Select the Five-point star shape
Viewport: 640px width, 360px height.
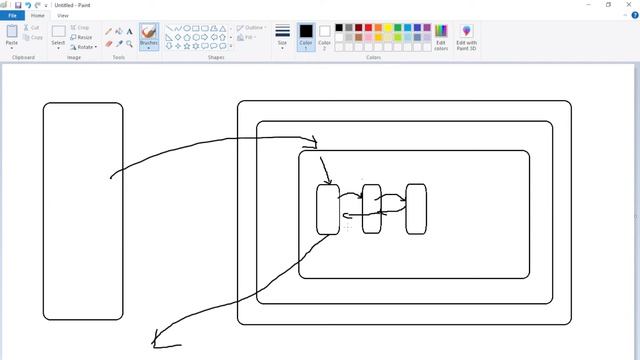187,46
